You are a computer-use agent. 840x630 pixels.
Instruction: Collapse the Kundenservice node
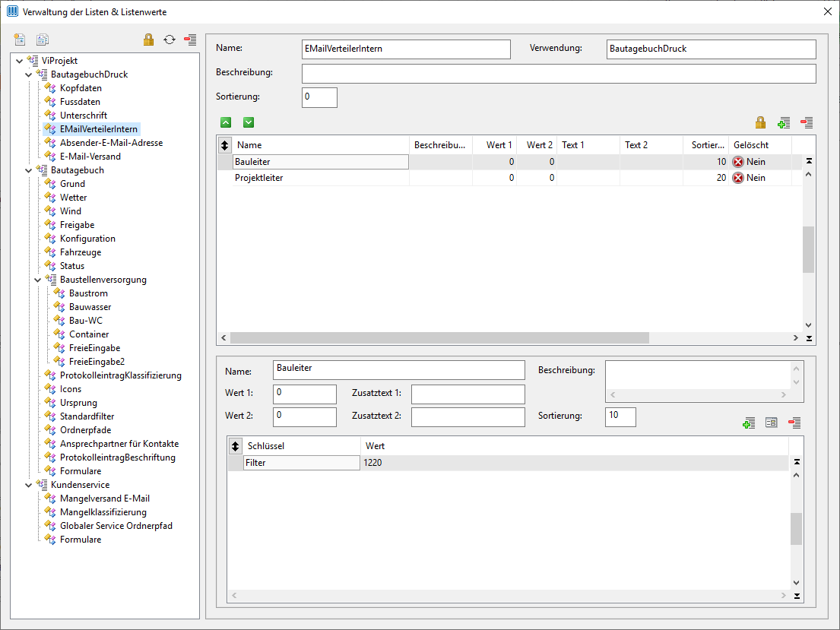coord(28,485)
